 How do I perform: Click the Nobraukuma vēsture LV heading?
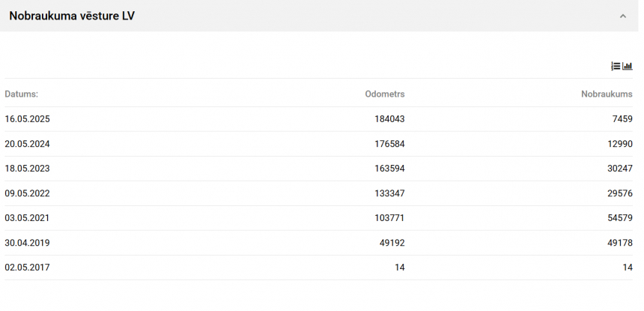pos(72,16)
